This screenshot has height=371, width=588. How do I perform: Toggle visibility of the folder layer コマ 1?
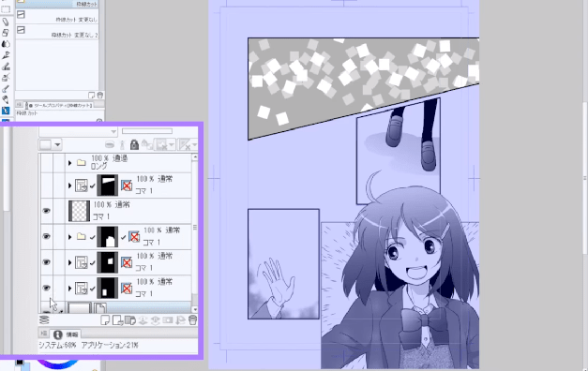(46, 236)
